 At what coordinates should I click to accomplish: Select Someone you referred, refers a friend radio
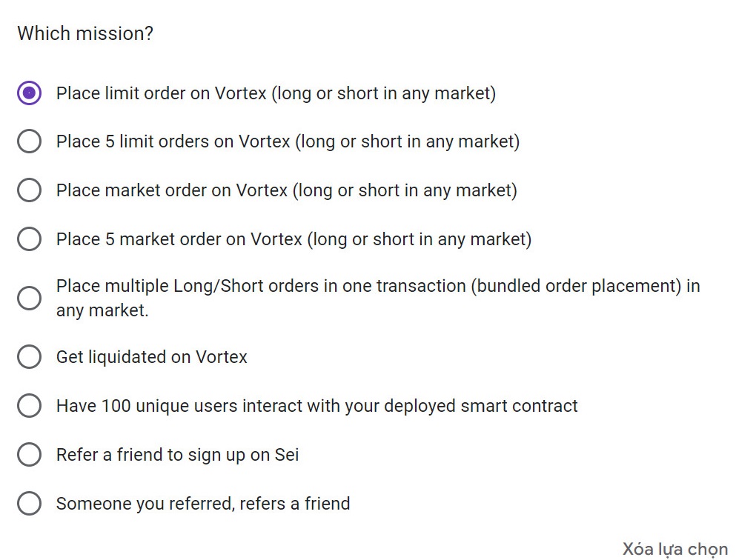pyautogui.click(x=29, y=503)
